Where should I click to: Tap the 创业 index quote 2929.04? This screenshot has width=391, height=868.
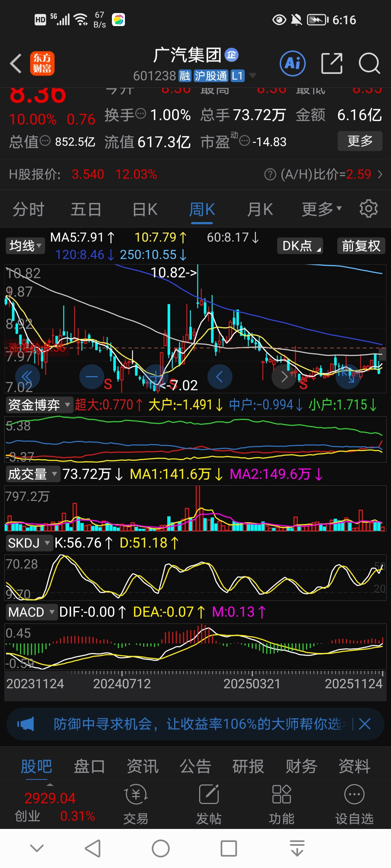(50, 798)
